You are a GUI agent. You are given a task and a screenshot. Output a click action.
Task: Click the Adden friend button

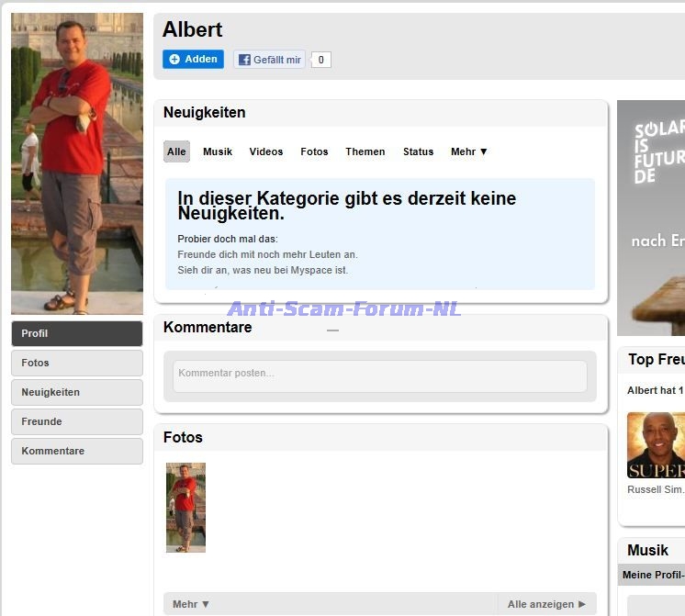tap(193, 60)
